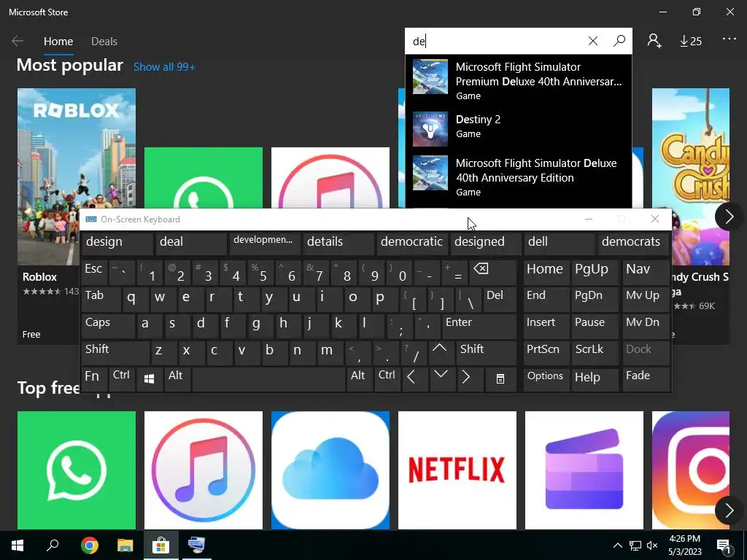Choose Flight Simulator Deluxe 40th Anniversary suggestion
Viewport: 747px width, 560px height.
(519, 176)
